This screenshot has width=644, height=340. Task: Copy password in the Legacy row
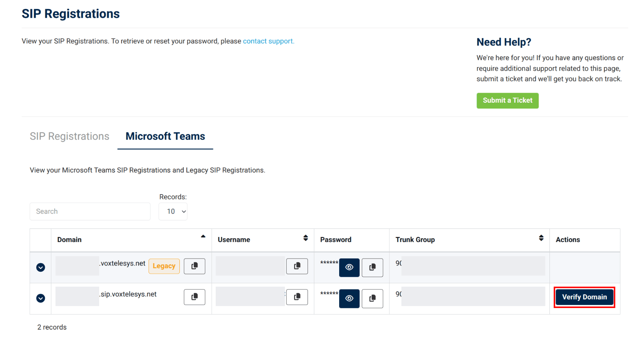click(x=372, y=267)
